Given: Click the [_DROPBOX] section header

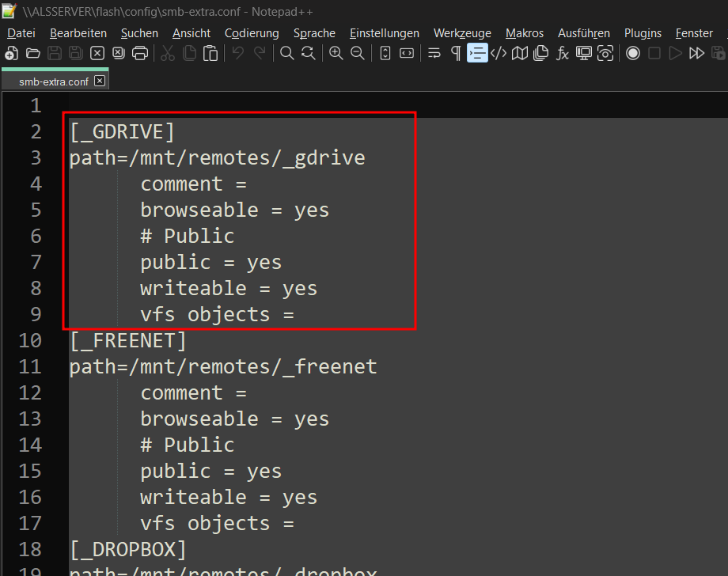Looking at the screenshot, I should coord(127,550).
